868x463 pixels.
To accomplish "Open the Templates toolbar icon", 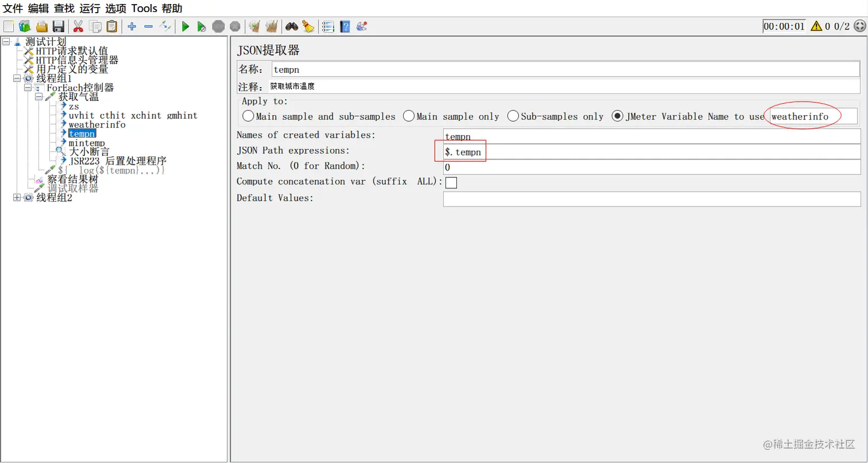I will coord(25,26).
